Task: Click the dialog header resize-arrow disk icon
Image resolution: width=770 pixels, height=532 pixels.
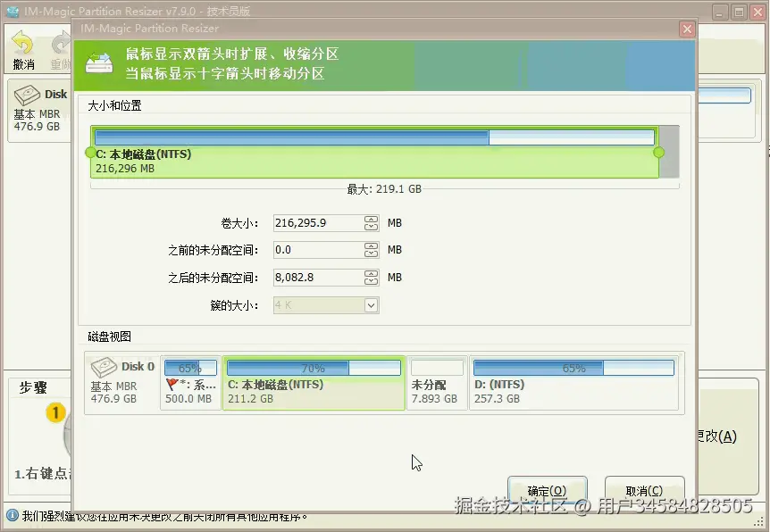Action: tap(98, 63)
